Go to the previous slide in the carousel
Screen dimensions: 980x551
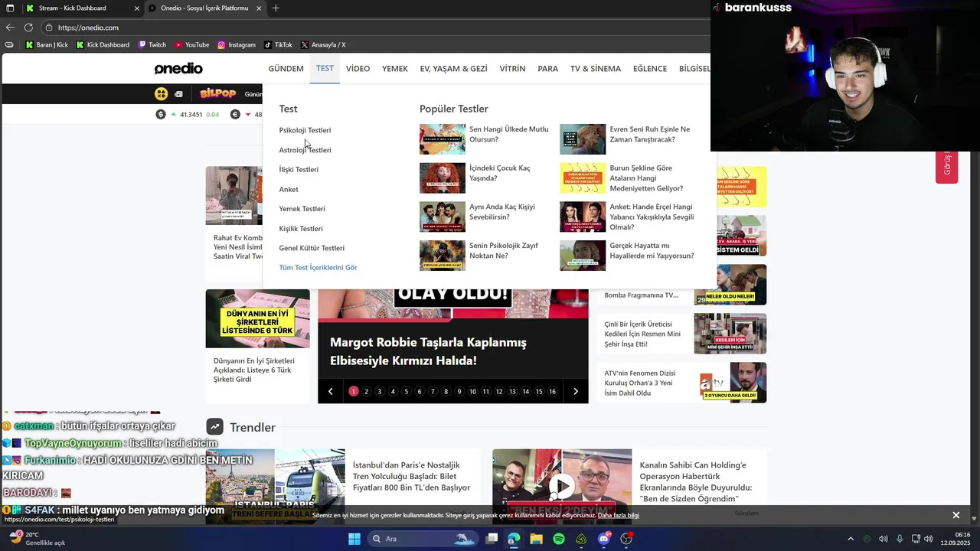click(331, 391)
